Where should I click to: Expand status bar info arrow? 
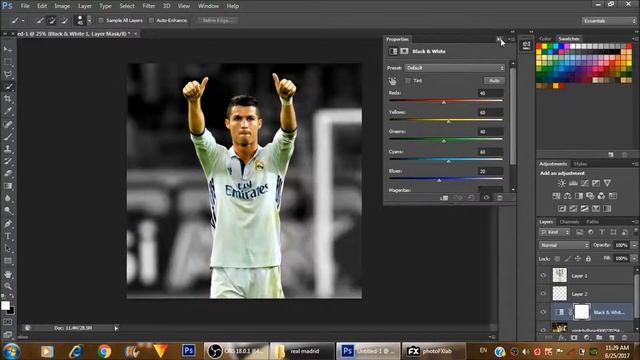coord(116,328)
